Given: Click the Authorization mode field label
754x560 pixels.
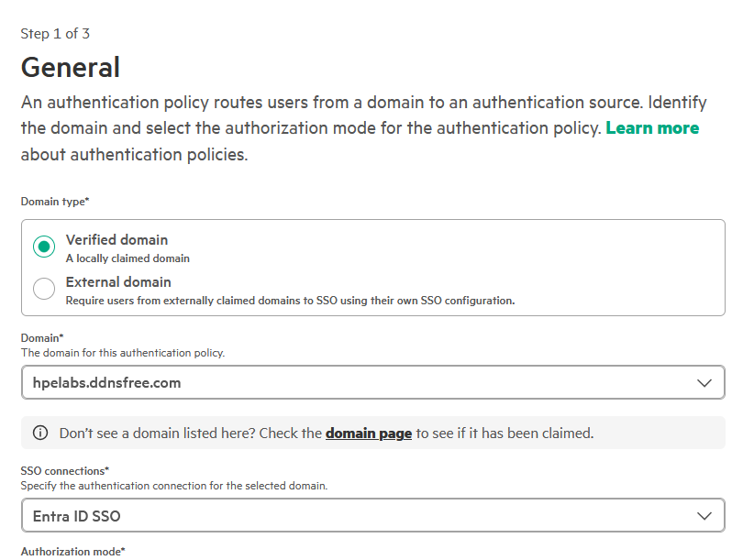Looking at the screenshot, I should point(72,552).
